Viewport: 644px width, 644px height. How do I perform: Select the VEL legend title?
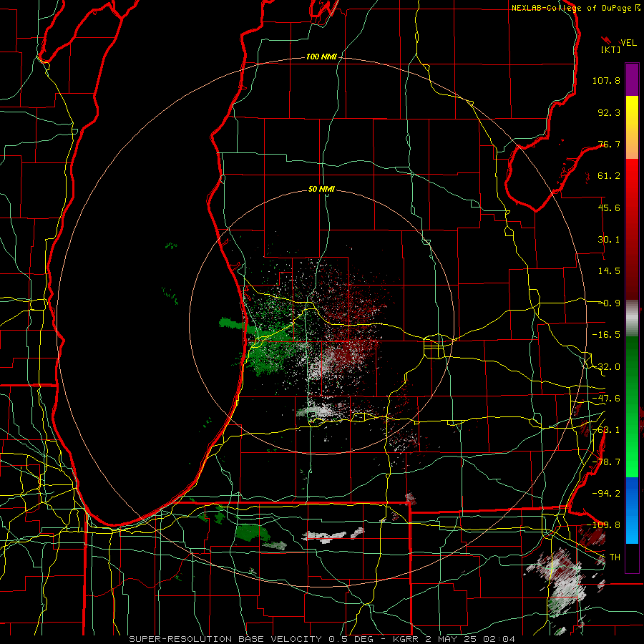(628, 43)
